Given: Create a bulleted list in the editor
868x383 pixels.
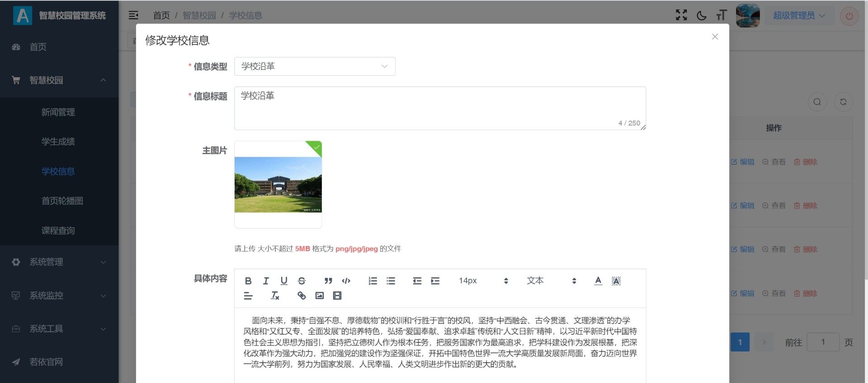Looking at the screenshot, I should coord(391,281).
